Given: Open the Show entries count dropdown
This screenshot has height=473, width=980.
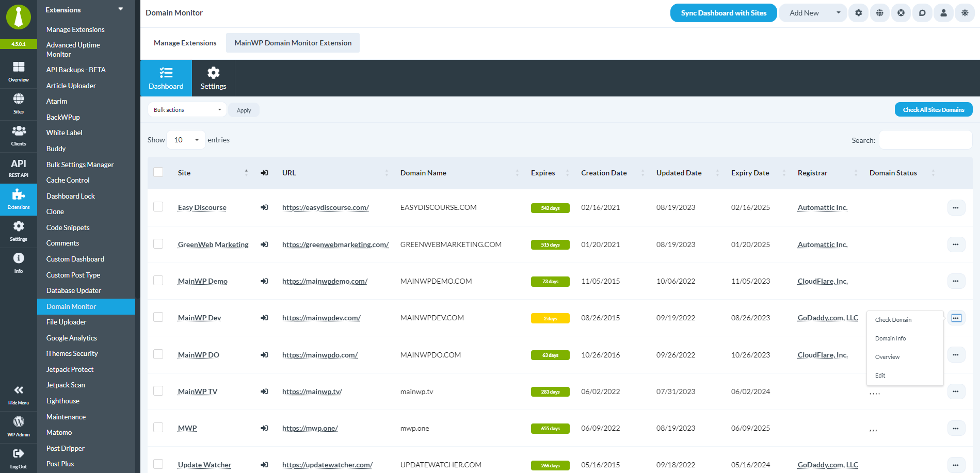Looking at the screenshot, I should [186, 140].
